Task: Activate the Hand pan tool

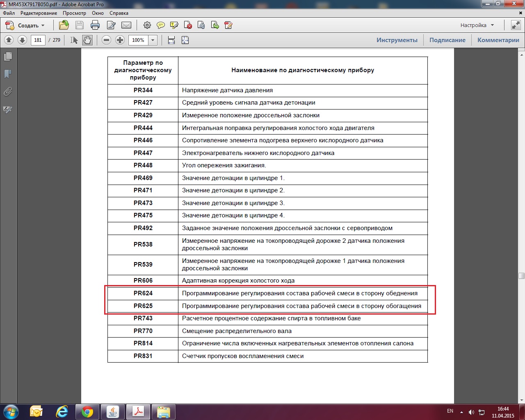Action: click(x=87, y=40)
